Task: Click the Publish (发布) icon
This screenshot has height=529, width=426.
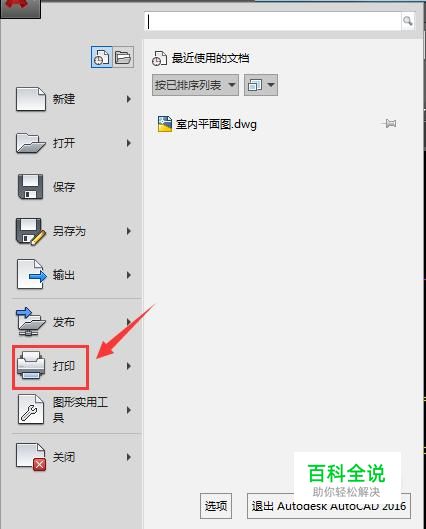Action: pos(30,322)
